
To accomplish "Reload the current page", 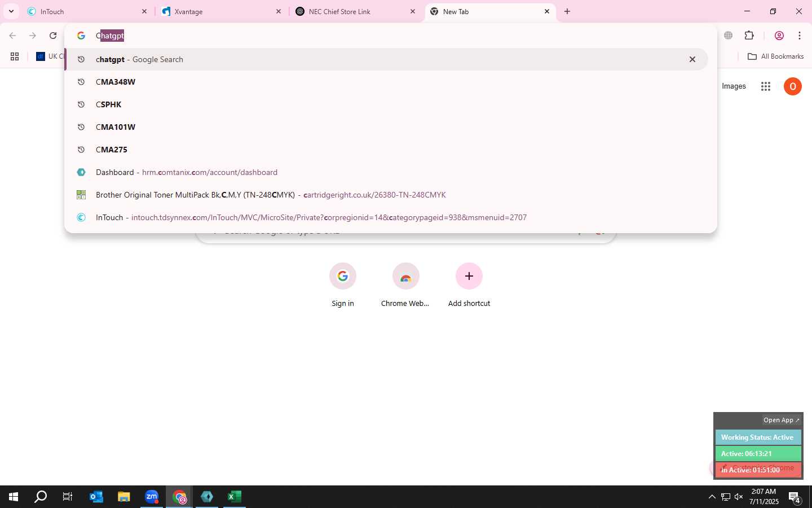I will [53, 36].
